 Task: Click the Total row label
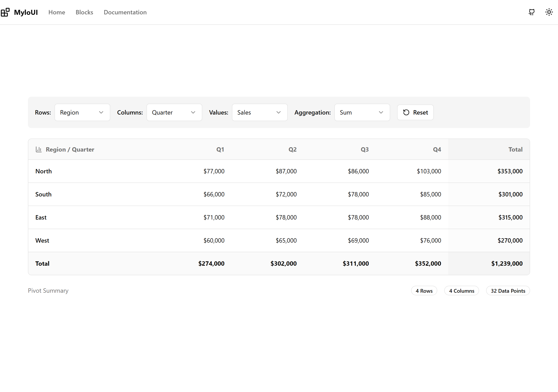(42, 264)
